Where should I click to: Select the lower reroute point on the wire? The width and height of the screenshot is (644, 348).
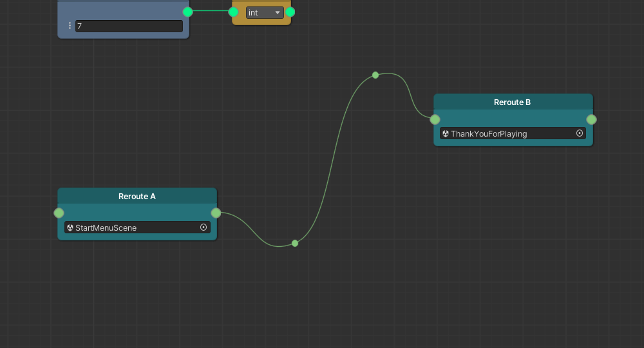[295, 243]
